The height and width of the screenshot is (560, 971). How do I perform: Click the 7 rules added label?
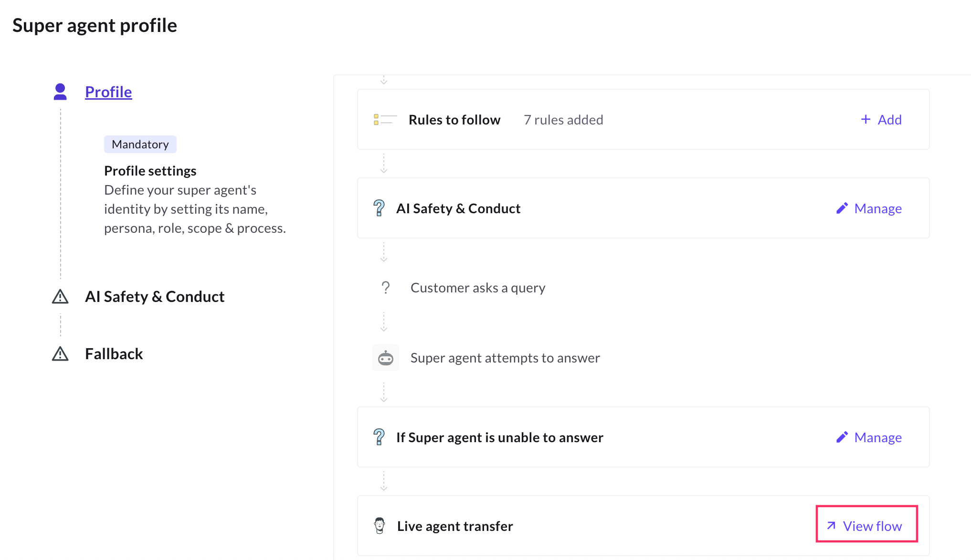click(563, 120)
